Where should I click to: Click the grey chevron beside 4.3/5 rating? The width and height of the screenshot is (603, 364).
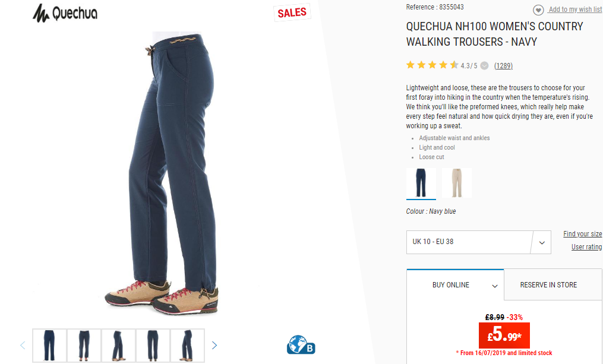(x=485, y=66)
